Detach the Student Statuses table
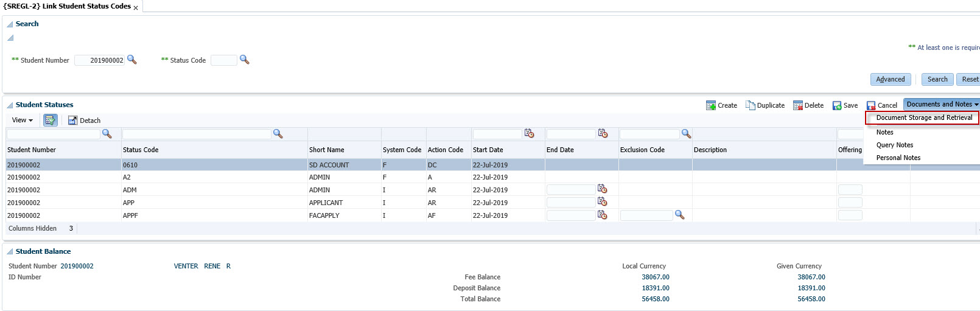Viewport: 980px width, 311px height. tap(85, 121)
